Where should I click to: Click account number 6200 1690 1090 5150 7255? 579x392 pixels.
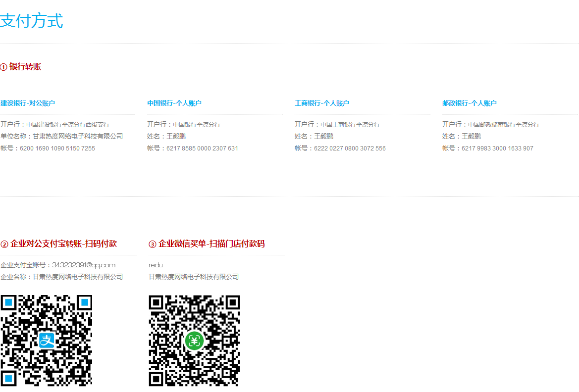(x=57, y=148)
